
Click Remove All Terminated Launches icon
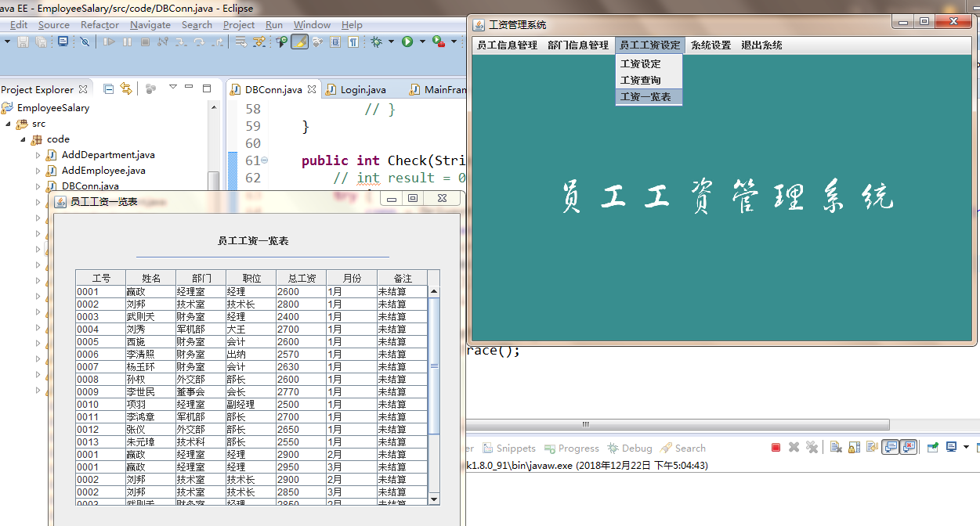[812, 448]
